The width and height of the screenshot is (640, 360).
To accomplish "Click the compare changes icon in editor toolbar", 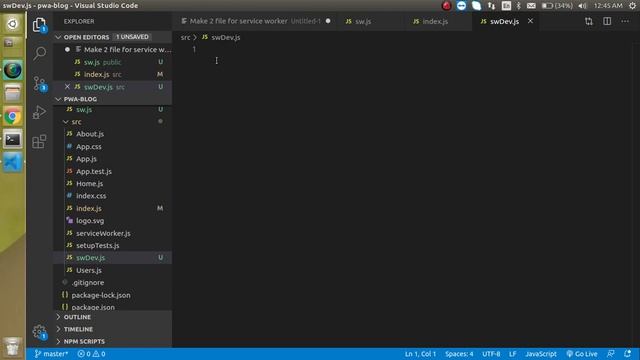I will point(589,21).
